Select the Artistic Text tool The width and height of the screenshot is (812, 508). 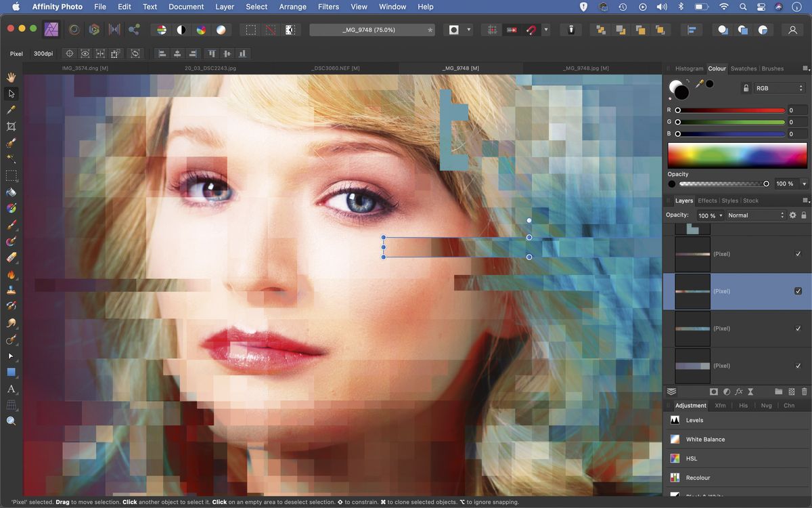pyautogui.click(x=11, y=389)
